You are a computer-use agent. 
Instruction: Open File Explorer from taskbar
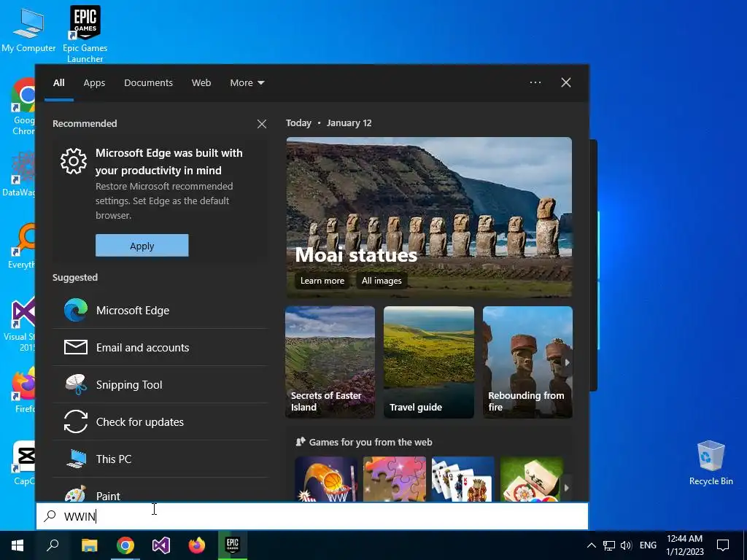pos(89,545)
